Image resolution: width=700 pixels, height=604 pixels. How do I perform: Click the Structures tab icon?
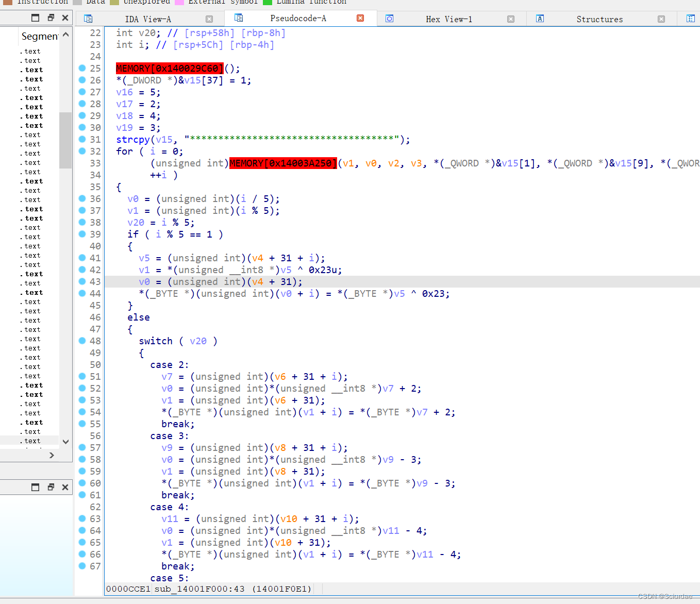[x=540, y=19]
